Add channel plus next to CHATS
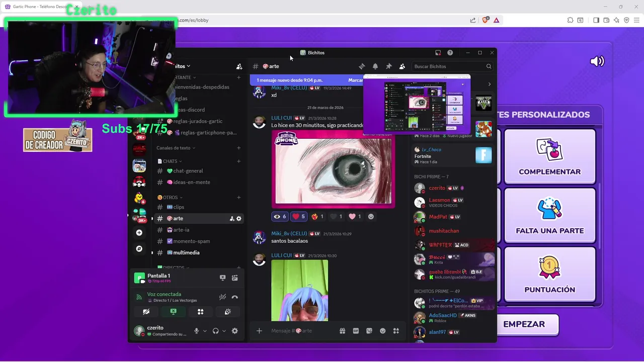This screenshot has width=644, height=362. pyautogui.click(x=239, y=161)
